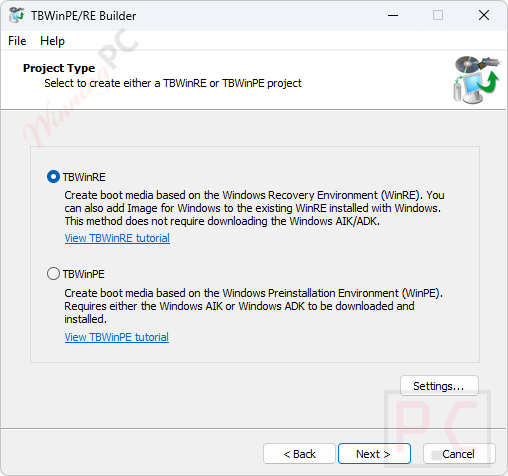Image resolution: width=508 pixels, height=476 pixels.
Task: Click the 'Requires either the Windows AIK or Windows ADK' text
Action: point(239,306)
